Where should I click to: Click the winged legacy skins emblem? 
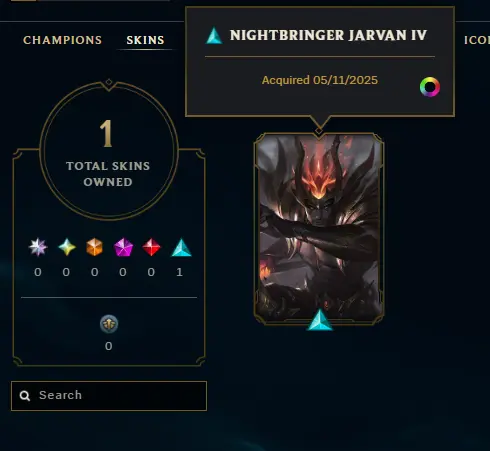tap(109, 324)
